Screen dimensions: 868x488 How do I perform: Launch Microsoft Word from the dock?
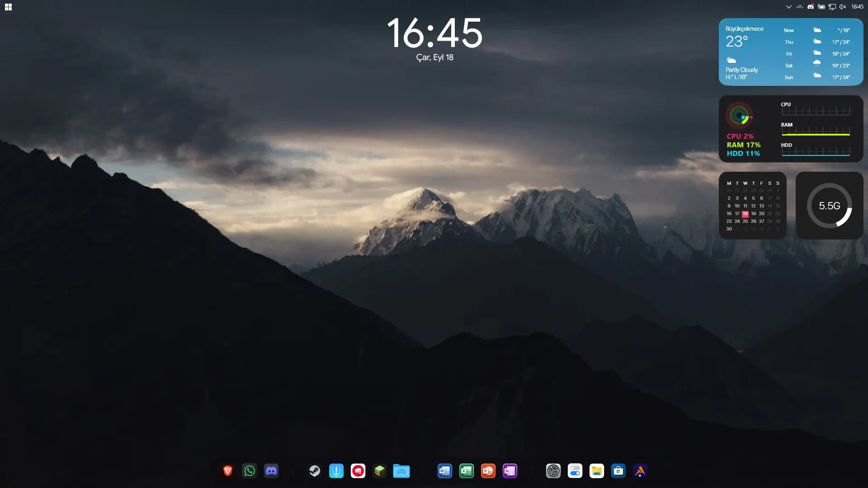tap(445, 471)
